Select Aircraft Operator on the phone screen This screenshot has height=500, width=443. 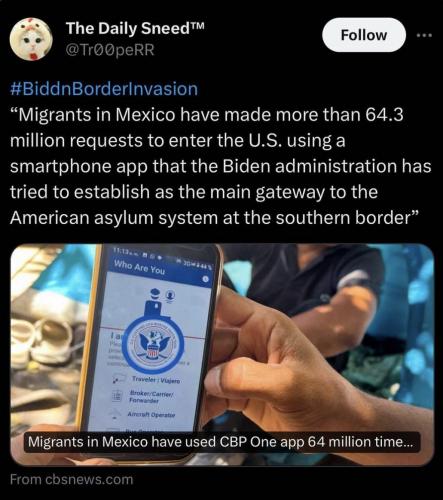tap(151, 414)
